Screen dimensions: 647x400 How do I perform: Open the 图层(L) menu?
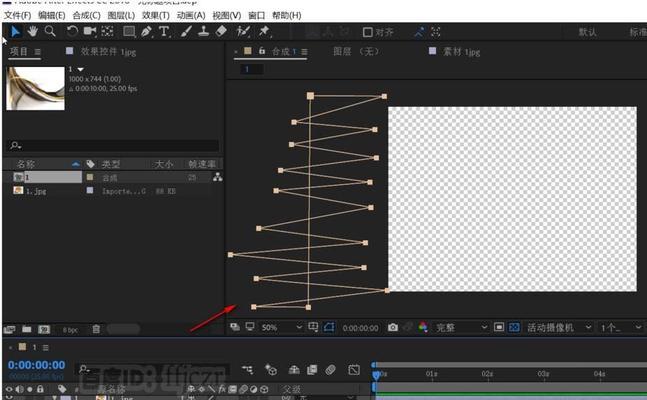(121, 16)
